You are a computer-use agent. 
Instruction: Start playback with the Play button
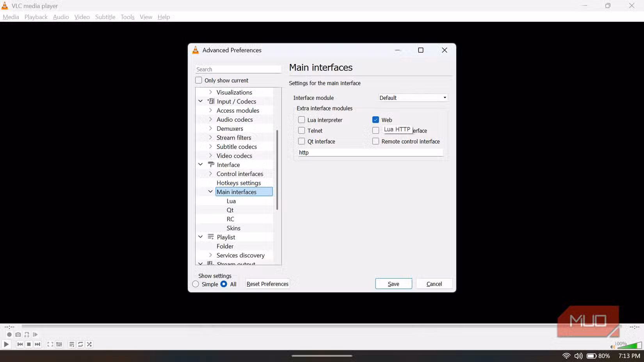point(6,344)
